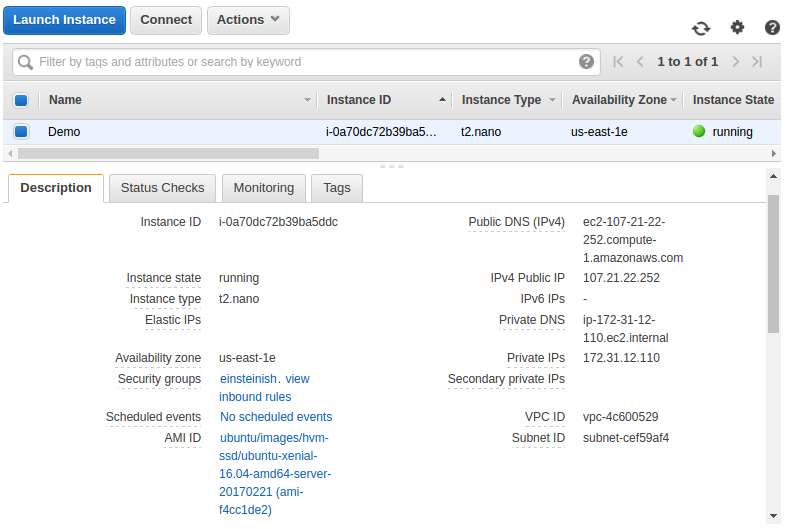
Task: Go to last page of results
Action: click(757, 62)
